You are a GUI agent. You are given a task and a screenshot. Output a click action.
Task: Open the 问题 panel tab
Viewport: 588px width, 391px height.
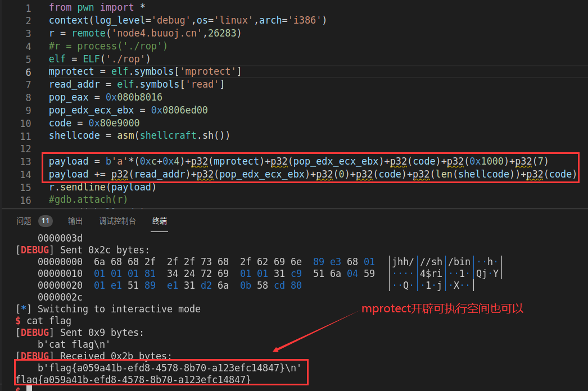[x=24, y=221]
